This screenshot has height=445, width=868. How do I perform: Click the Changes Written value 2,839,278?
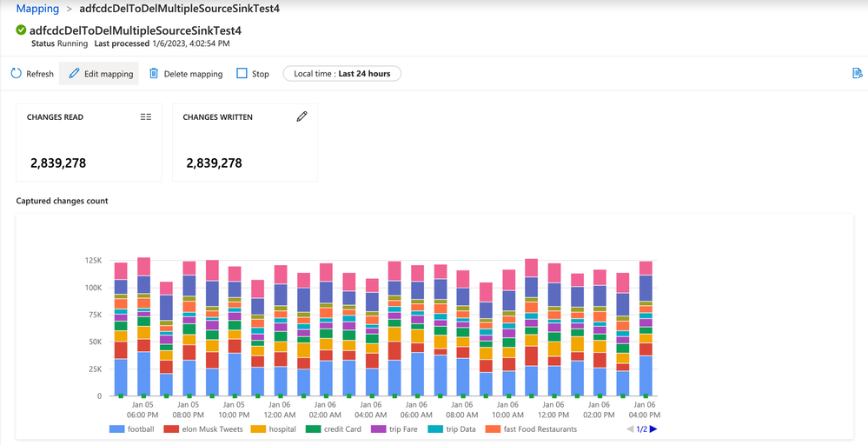(x=215, y=163)
